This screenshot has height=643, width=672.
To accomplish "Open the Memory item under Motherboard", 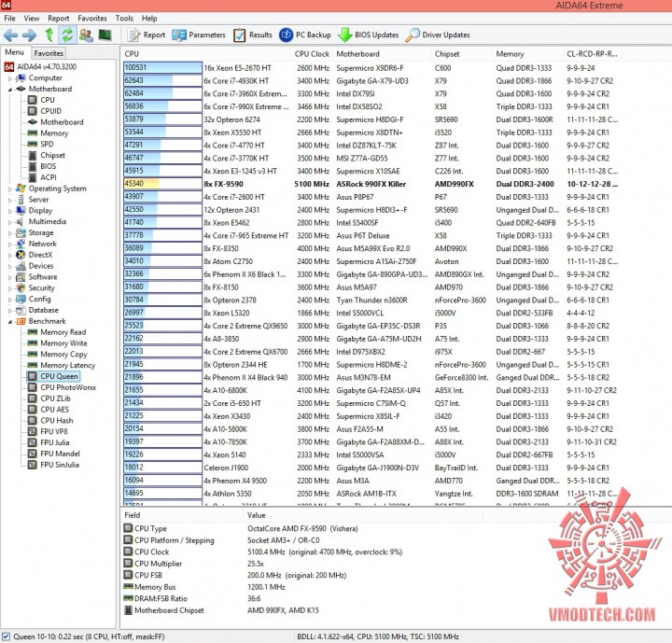I will pos(48,133).
